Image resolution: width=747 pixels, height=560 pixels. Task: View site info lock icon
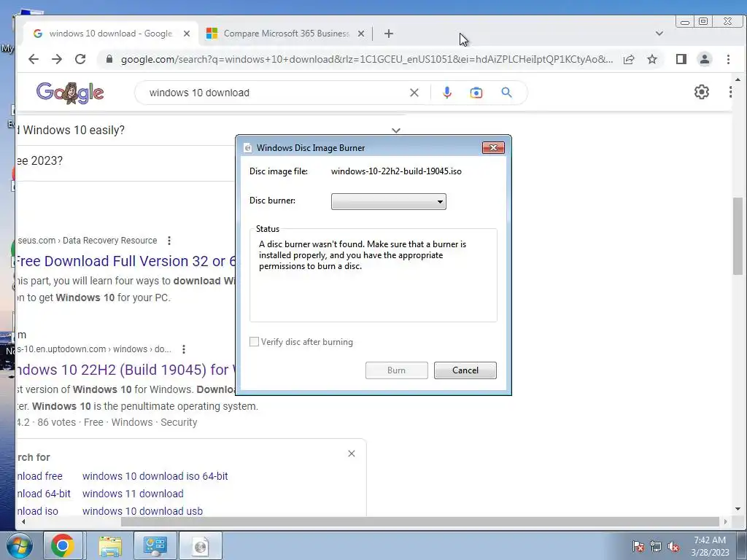[x=109, y=59]
